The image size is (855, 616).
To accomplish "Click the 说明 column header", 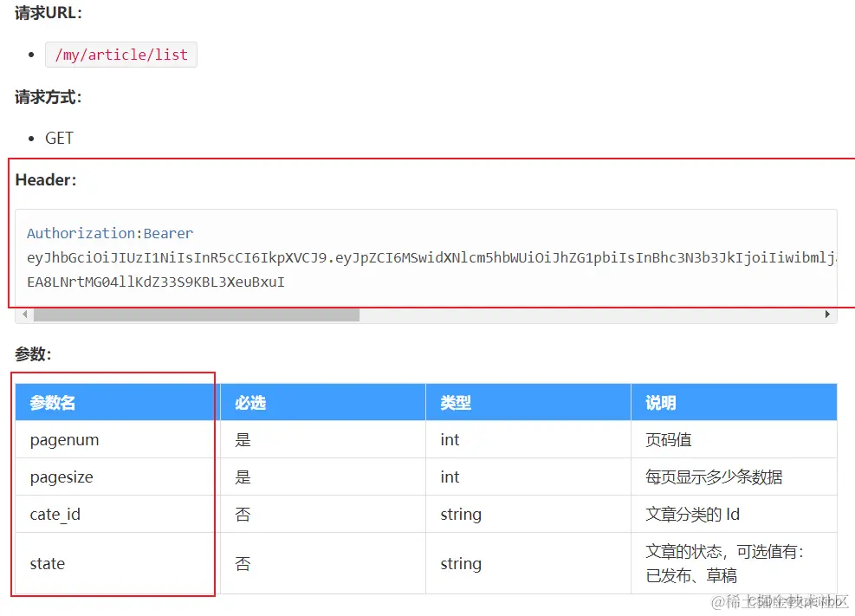I will click(734, 402).
